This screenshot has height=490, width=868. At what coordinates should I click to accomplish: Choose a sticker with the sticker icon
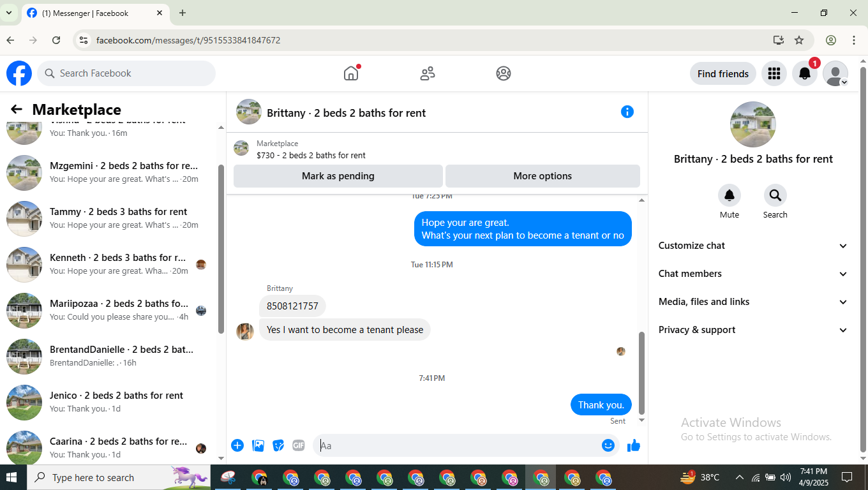(x=278, y=445)
